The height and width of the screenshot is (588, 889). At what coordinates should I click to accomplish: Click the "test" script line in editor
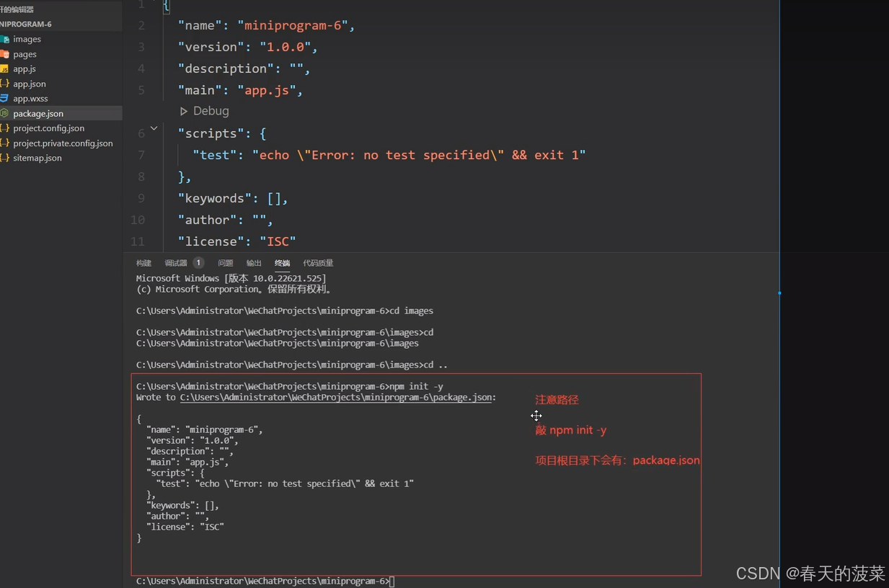point(389,155)
